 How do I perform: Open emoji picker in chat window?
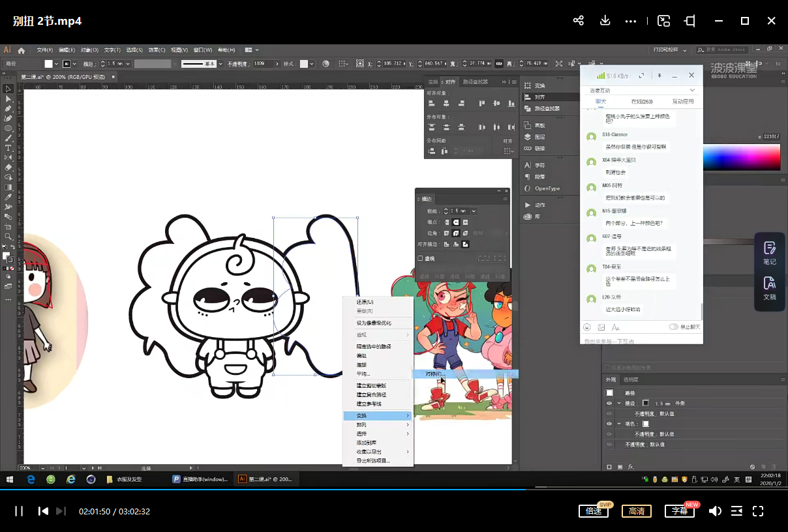(x=587, y=327)
